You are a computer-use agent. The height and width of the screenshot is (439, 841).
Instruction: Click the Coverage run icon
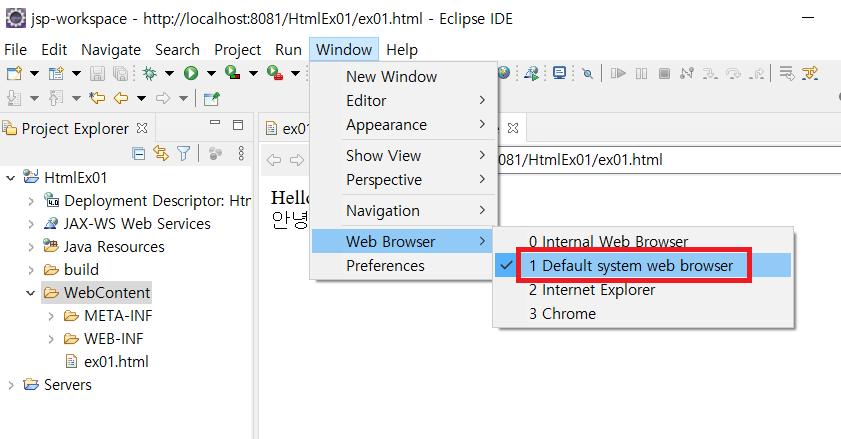click(233, 73)
